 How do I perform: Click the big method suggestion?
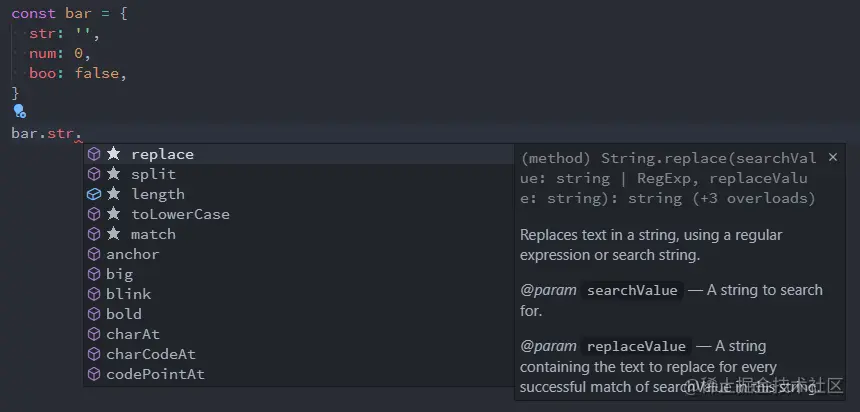pos(119,274)
